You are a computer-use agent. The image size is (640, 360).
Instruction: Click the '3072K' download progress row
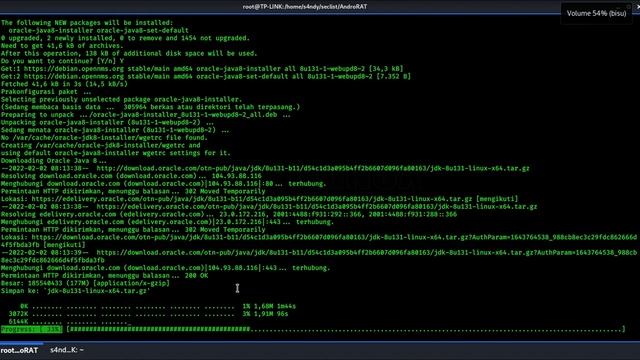pos(149,314)
